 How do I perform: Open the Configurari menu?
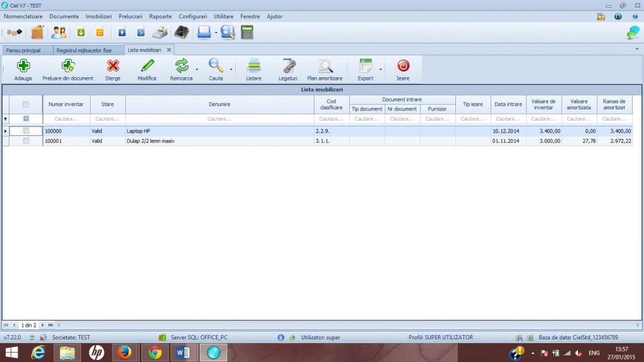coord(192,16)
